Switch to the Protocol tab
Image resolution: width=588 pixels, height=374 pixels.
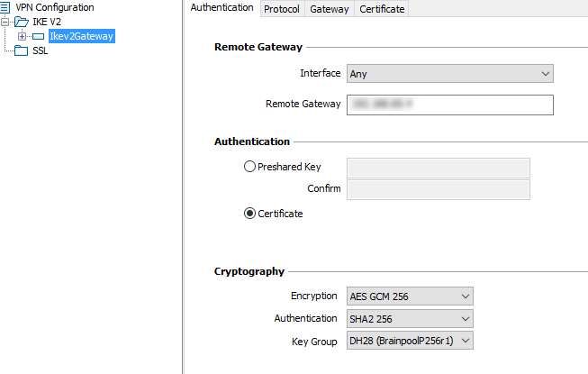tap(281, 9)
